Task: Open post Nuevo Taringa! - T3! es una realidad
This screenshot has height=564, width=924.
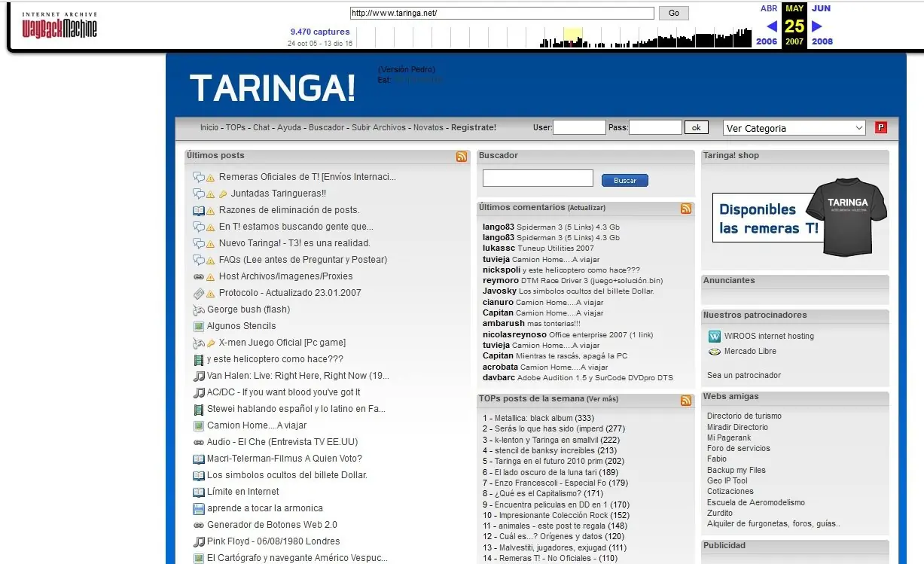Action: pos(294,243)
